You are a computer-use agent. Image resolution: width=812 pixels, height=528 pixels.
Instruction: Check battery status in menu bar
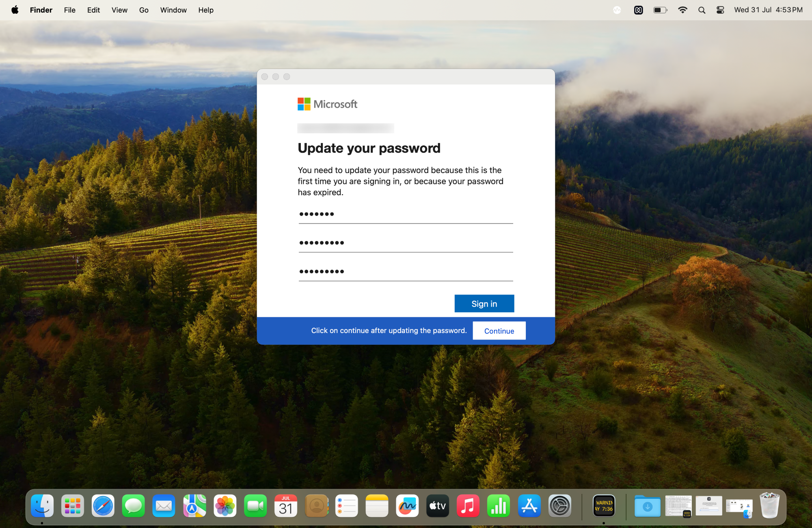point(660,10)
